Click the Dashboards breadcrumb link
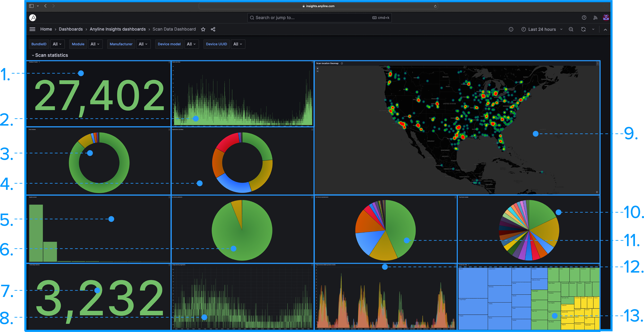This screenshot has height=332, width=644. (x=70, y=29)
